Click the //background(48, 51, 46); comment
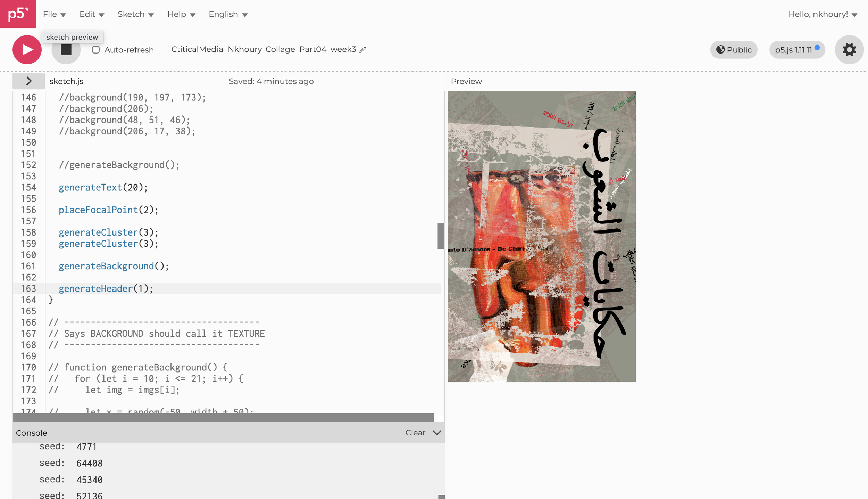The image size is (868, 499). point(124,120)
